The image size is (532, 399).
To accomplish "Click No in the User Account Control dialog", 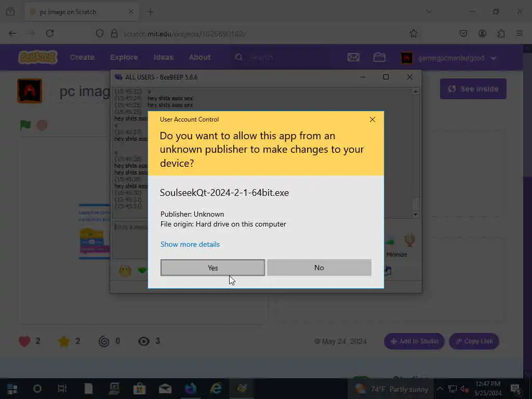I will tap(319, 268).
